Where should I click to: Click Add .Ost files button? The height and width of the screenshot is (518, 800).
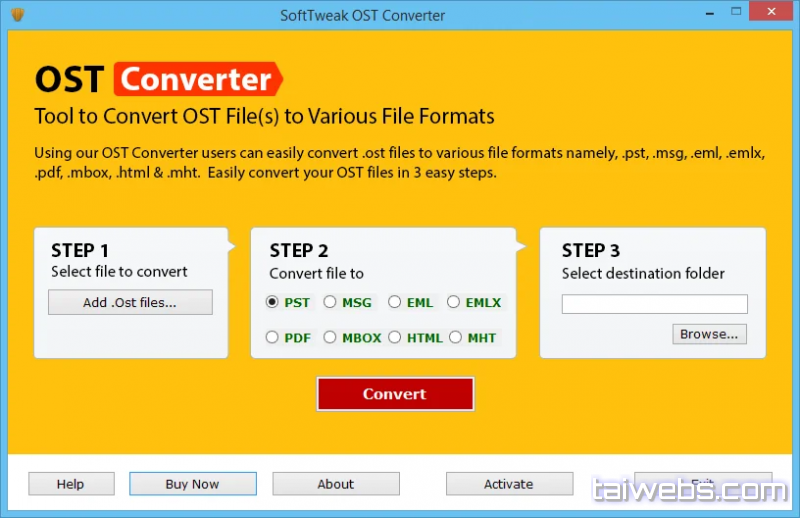[130, 303]
